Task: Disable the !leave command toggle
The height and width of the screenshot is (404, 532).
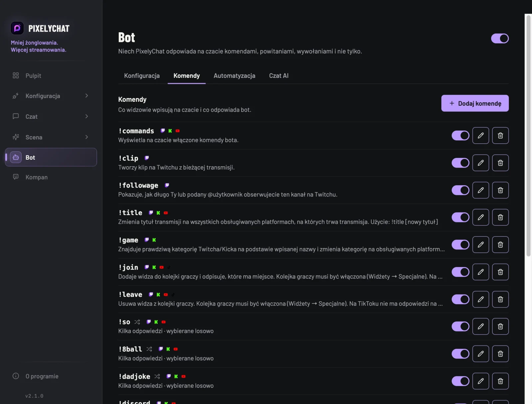Action: tap(460, 299)
